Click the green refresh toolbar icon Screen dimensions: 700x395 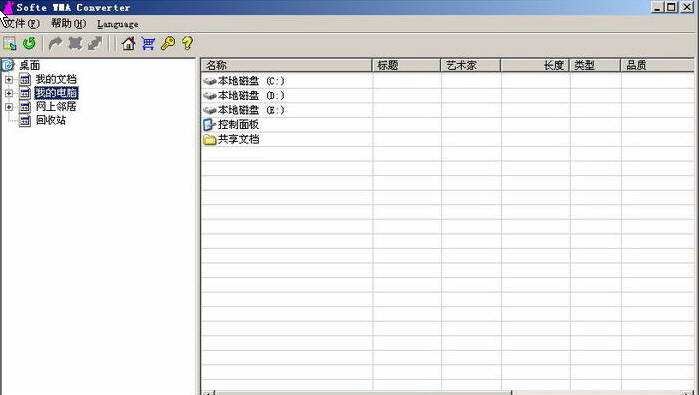click(29, 43)
